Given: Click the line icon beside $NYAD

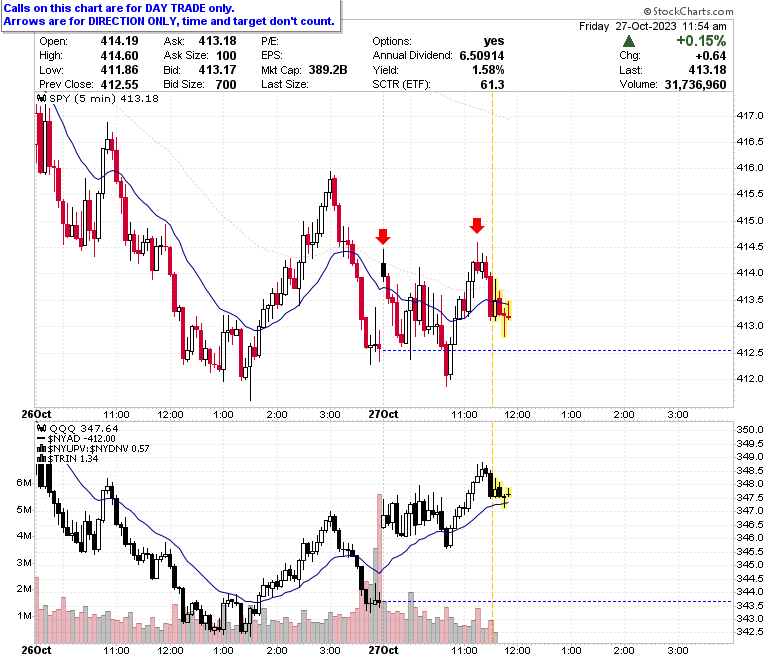Looking at the screenshot, I should (42, 439).
